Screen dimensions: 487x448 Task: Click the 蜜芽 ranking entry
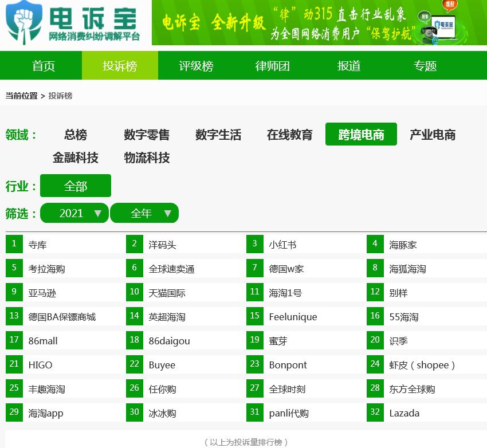click(277, 340)
